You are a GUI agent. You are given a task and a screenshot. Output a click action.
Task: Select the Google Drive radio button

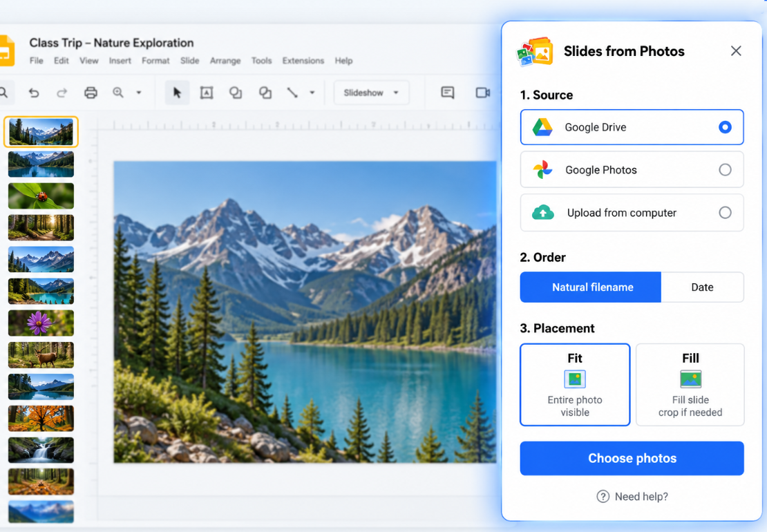pos(725,127)
